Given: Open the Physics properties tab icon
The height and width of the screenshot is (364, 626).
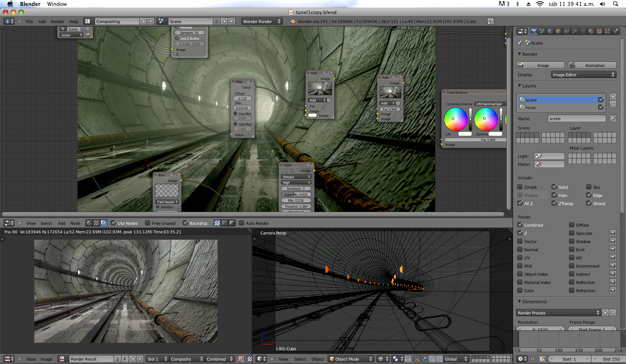Looking at the screenshot, I should 616,31.
